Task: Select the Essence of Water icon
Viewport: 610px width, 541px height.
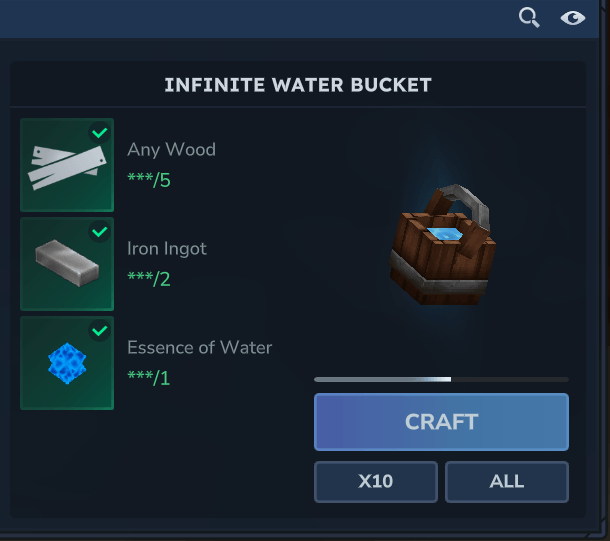Action: coord(67,363)
